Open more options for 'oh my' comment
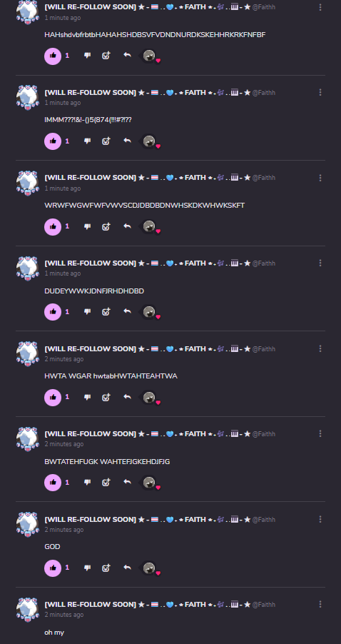 pos(320,604)
